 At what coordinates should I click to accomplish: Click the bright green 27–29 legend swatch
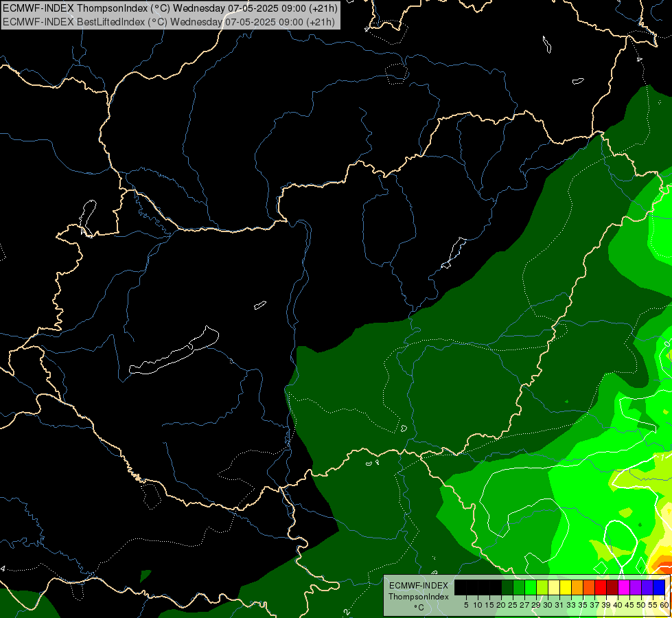point(531,587)
